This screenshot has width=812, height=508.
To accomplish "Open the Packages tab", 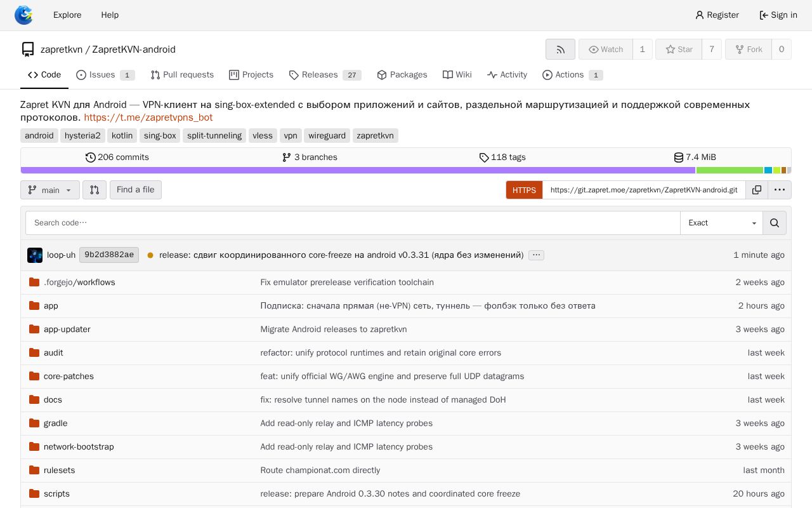I will pos(402,75).
